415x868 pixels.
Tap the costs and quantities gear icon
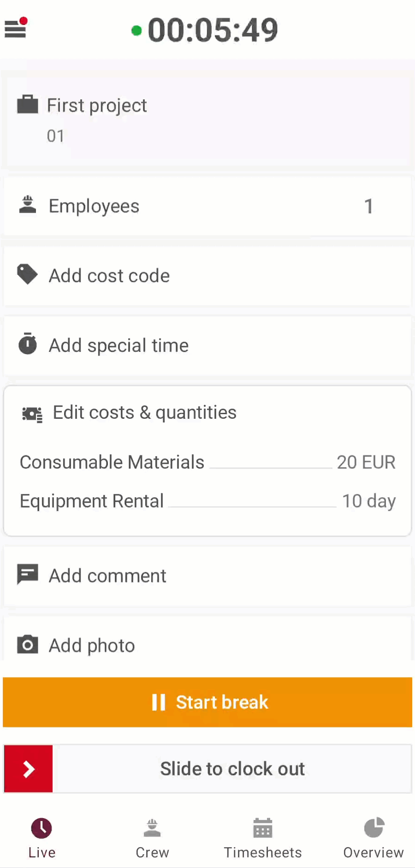coord(32,414)
